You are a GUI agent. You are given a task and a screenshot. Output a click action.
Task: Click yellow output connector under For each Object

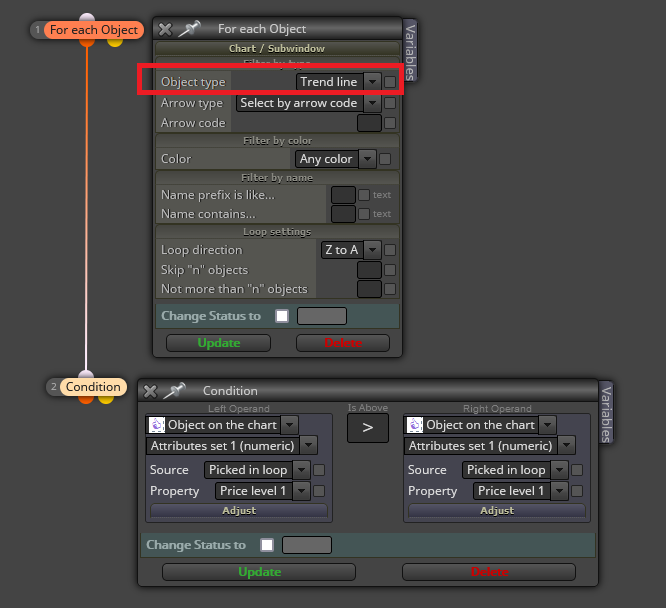tap(115, 42)
